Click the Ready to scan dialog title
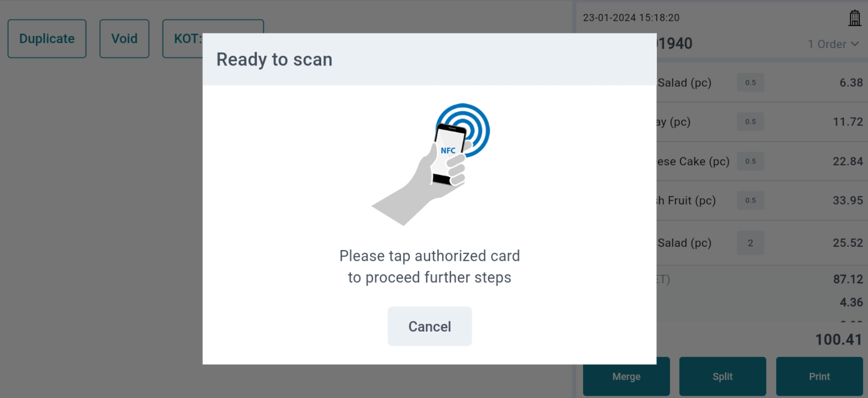This screenshot has width=868, height=398. pos(274,60)
